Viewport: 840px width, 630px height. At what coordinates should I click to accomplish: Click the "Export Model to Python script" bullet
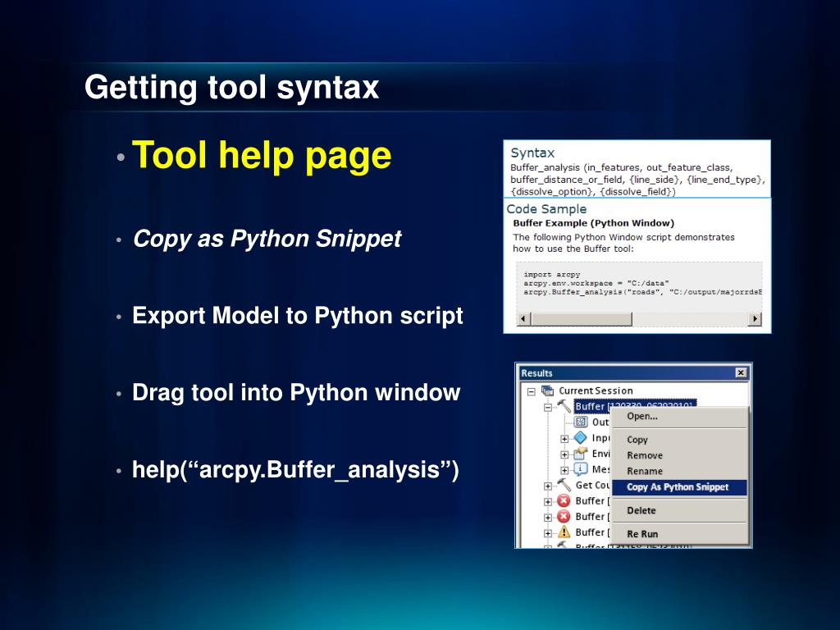click(298, 316)
